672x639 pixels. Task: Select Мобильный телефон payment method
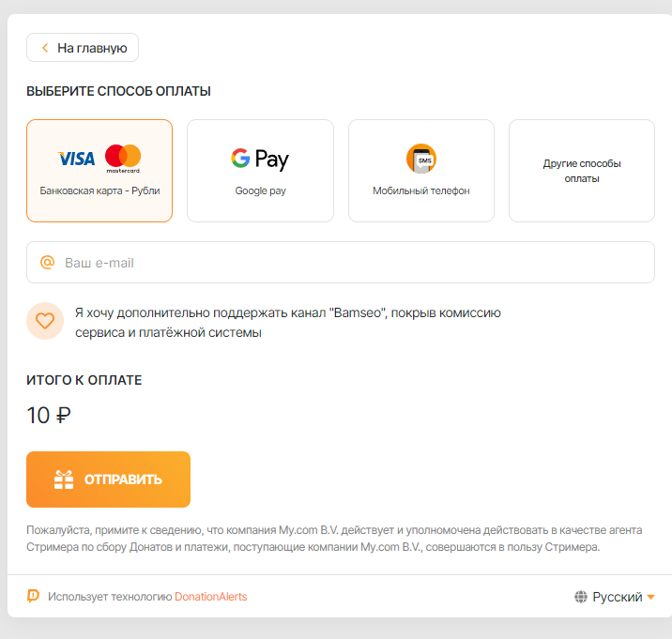(x=421, y=171)
